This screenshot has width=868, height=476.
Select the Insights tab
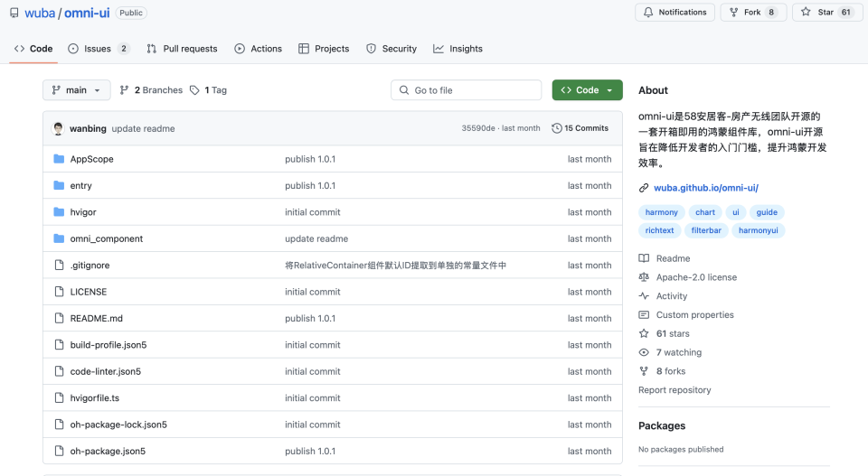[458, 49]
